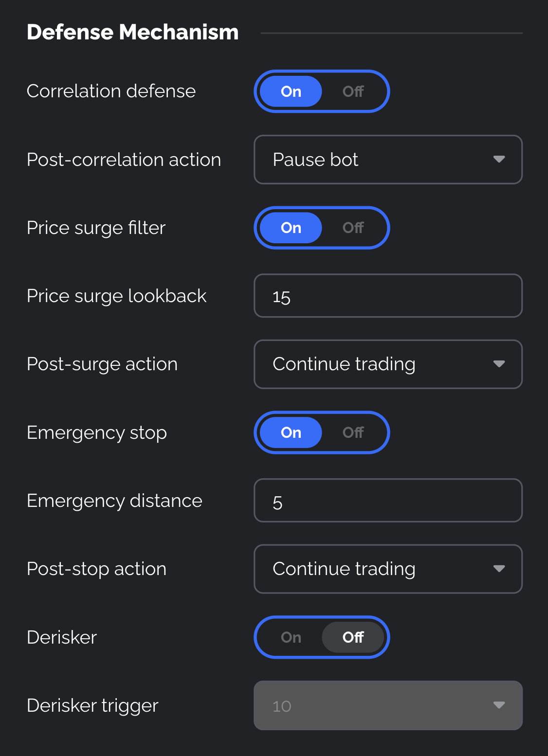The width and height of the screenshot is (548, 756).
Task: Select On for Price surge filter
Action: point(291,228)
